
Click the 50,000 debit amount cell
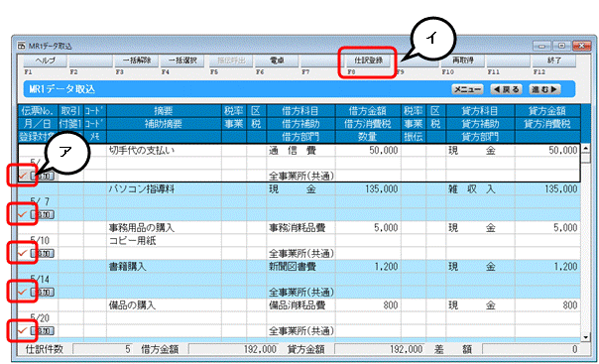[x=368, y=150]
